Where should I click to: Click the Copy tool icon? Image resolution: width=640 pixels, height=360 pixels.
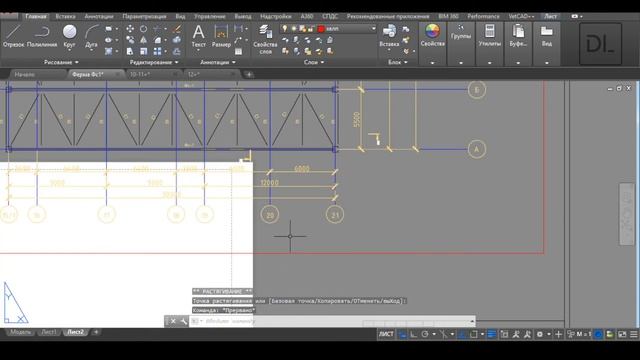pos(130,40)
